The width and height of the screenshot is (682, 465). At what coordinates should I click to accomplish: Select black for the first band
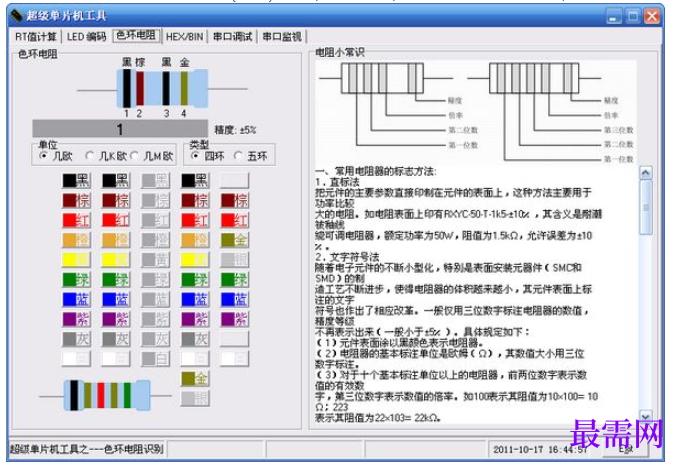76,180
